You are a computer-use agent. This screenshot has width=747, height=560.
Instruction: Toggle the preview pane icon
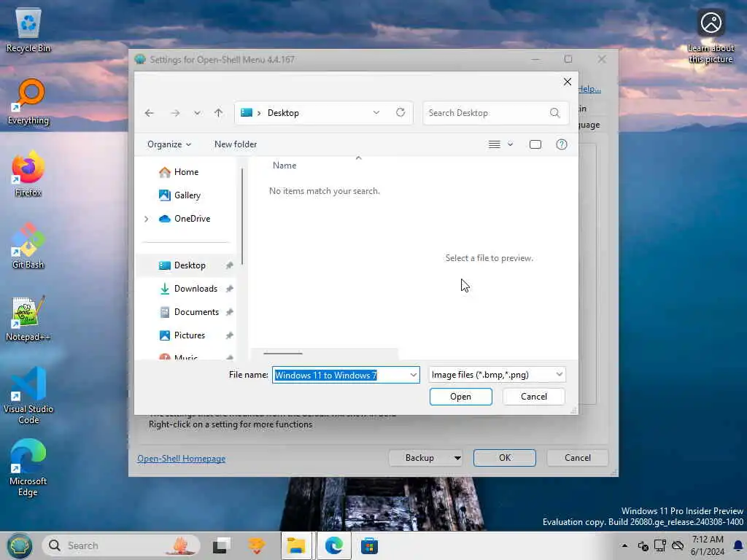click(x=535, y=144)
